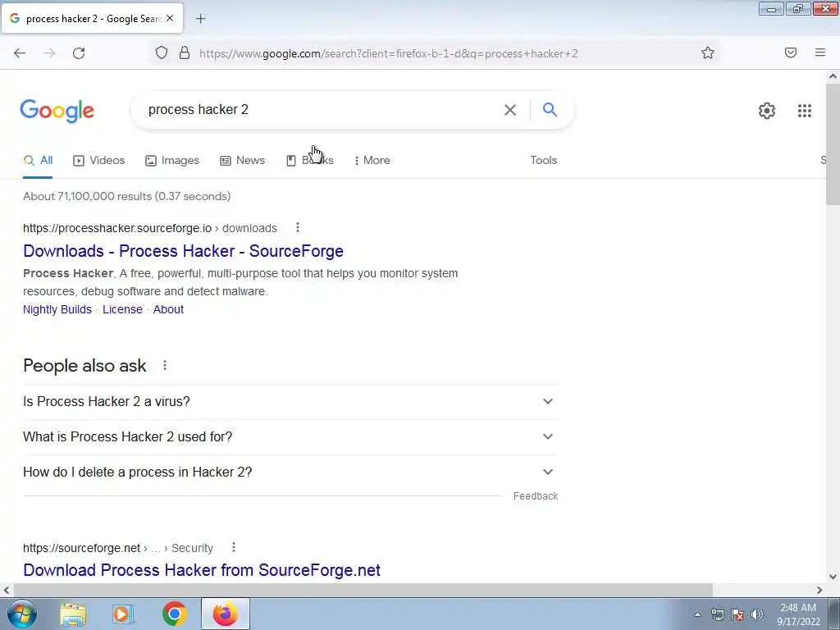Image resolution: width=840 pixels, height=630 pixels.
Task: Launch Google Chrome from the taskbar
Action: click(174, 614)
